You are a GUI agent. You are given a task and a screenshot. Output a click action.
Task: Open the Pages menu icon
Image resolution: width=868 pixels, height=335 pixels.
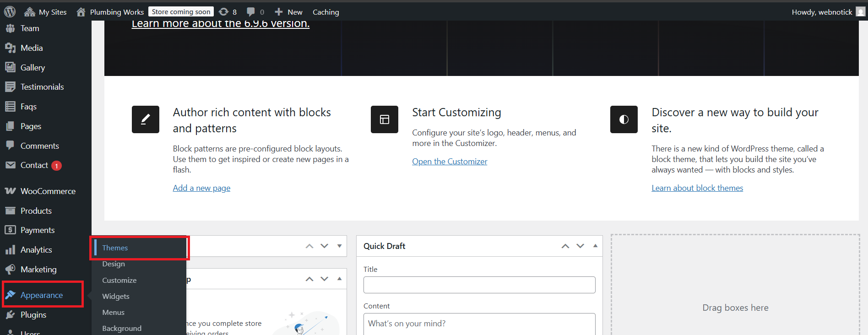(10, 126)
